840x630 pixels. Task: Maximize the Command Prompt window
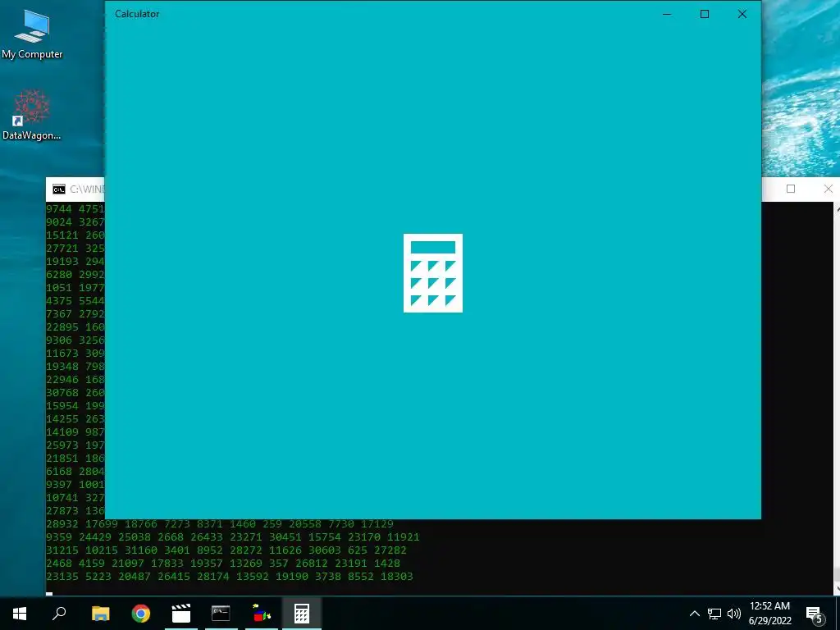[x=790, y=189]
